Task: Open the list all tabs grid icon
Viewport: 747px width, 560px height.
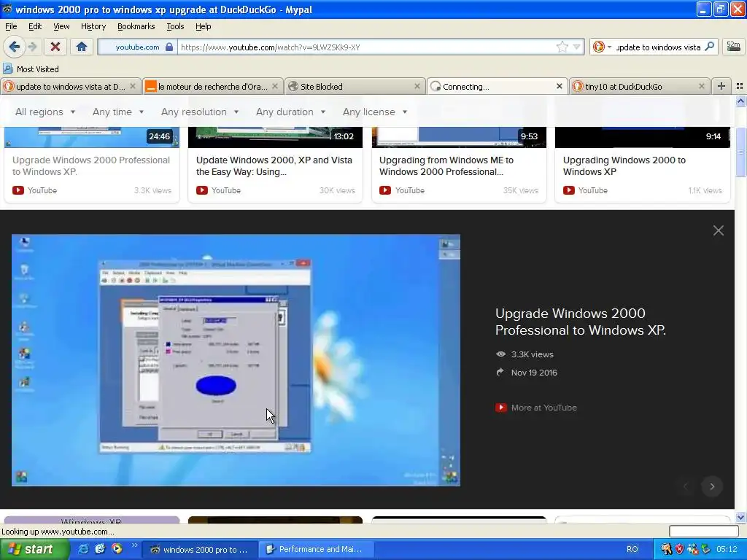Action: [x=740, y=86]
